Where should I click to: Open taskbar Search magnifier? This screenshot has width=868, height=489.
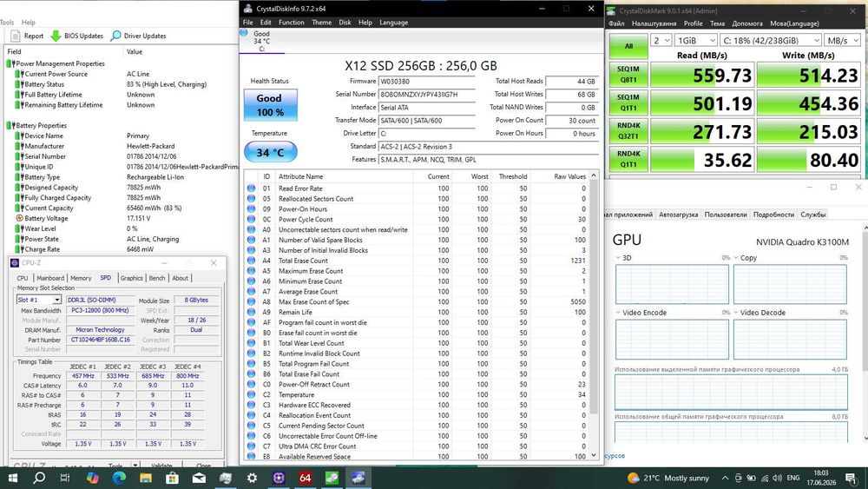coord(39,478)
